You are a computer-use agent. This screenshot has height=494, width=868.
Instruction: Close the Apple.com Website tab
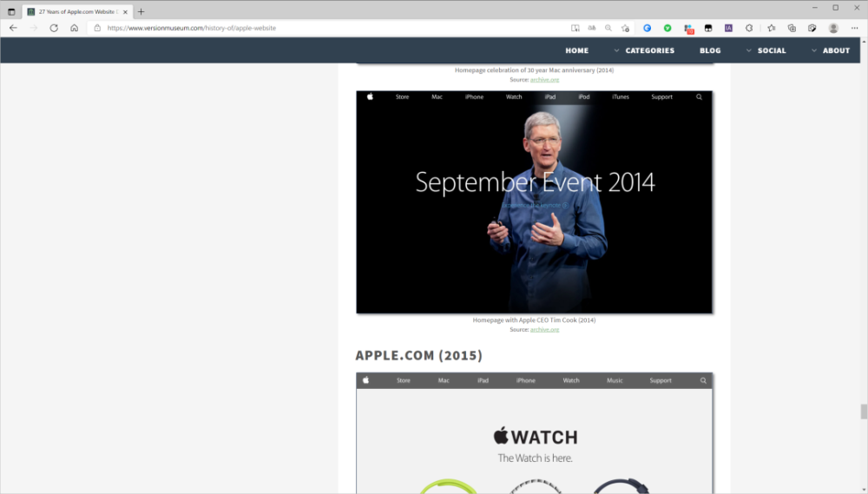coord(125,11)
